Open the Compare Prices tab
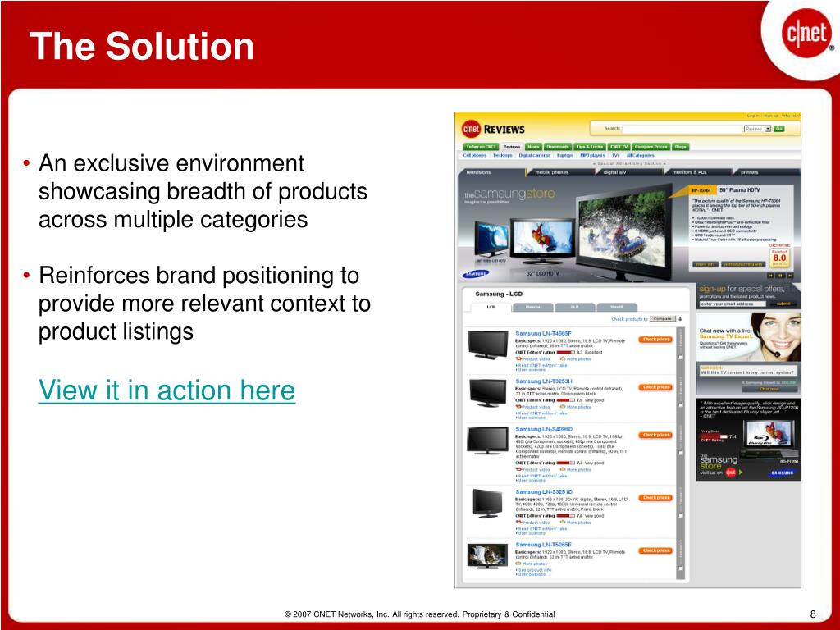 pos(651,147)
